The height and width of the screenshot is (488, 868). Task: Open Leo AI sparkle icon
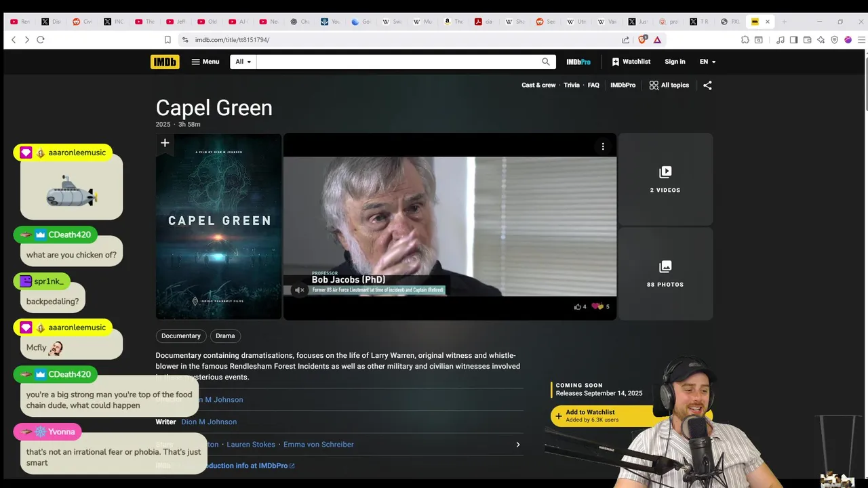821,40
